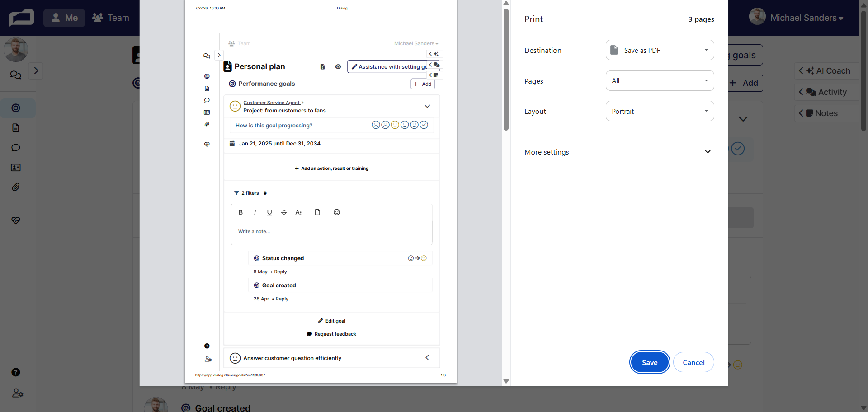Image resolution: width=868 pixels, height=412 pixels.
Task: Expand More settings section
Action: tap(618, 152)
